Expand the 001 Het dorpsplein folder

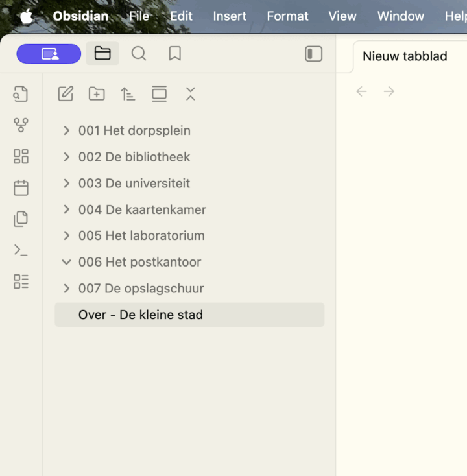(x=66, y=130)
